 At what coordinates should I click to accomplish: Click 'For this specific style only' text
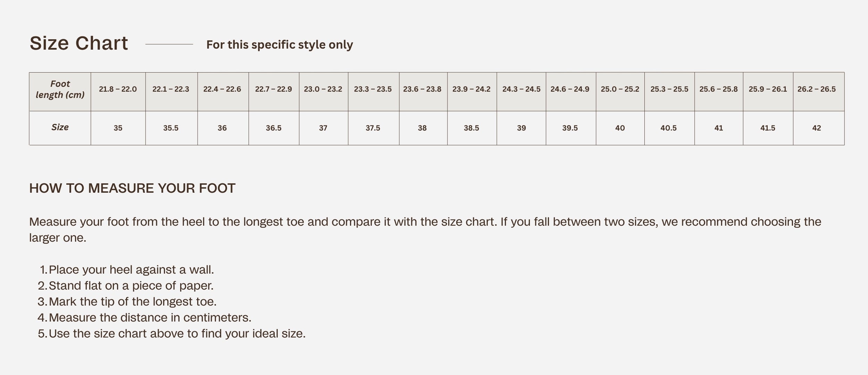279,45
